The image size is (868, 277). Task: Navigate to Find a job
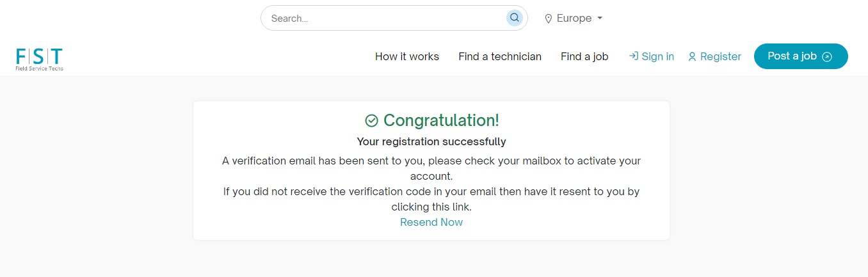pos(584,56)
